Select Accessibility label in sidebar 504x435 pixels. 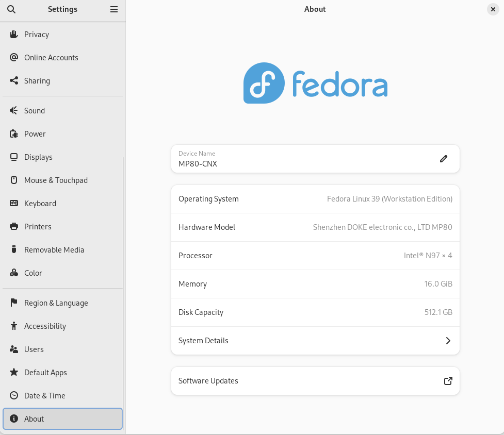point(45,326)
